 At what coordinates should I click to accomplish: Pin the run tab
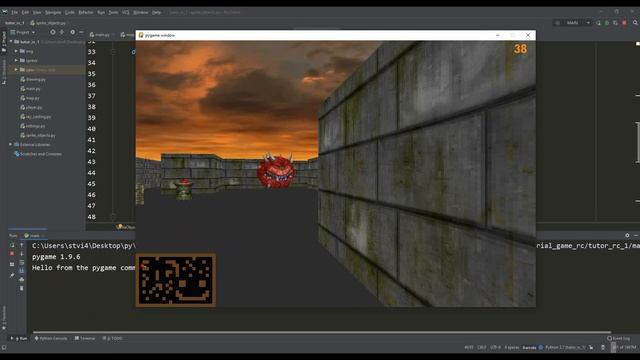coord(12,276)
